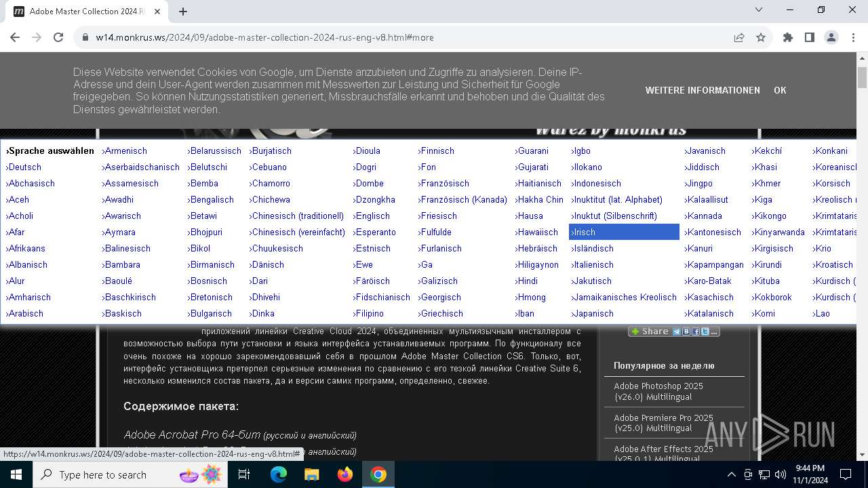Select Deutsch in the language list
868x488 pixels.
click(x=24, y=167)
